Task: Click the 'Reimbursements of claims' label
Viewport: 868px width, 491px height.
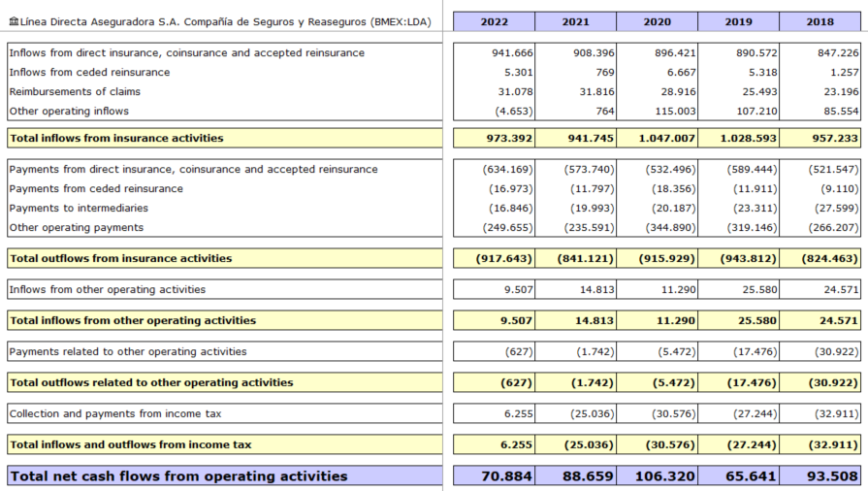Action: click(x=75, y=91)
